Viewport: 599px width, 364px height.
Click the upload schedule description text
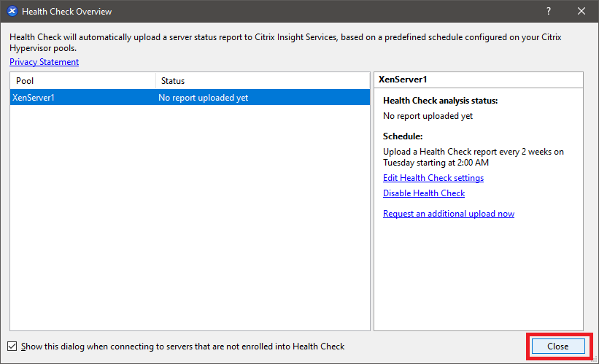473,157
